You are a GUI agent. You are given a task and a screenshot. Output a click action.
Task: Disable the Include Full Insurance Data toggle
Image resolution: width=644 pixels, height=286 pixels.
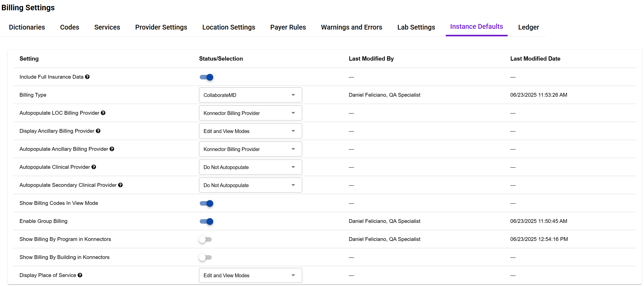[206, 77]
